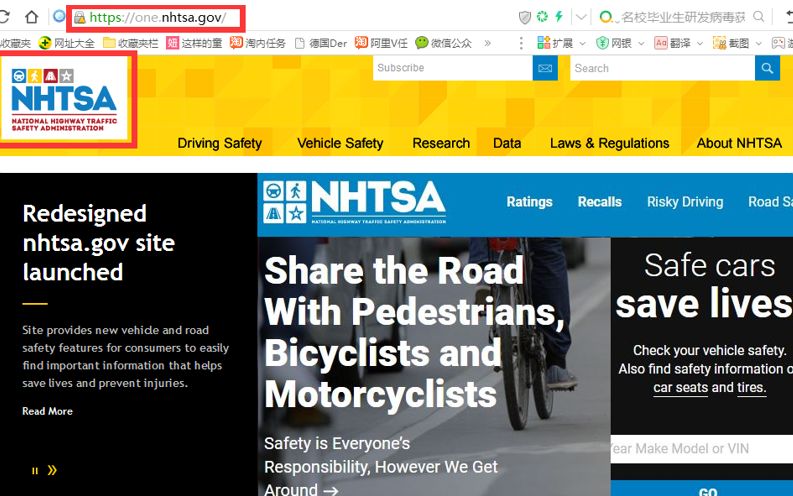Viewport: 793px width, 496px height.
Task: Select Recalls in the blue banner
Action: pos(599,202)
